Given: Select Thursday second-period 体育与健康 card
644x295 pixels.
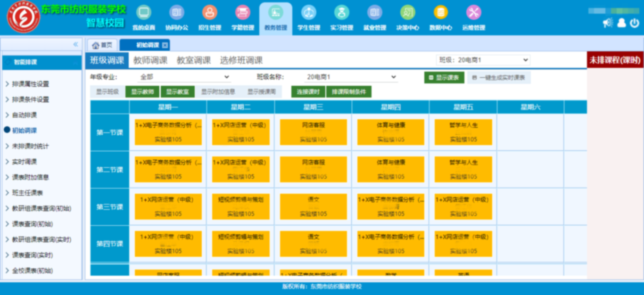Looking at the screenshot, I should point(391,170).
